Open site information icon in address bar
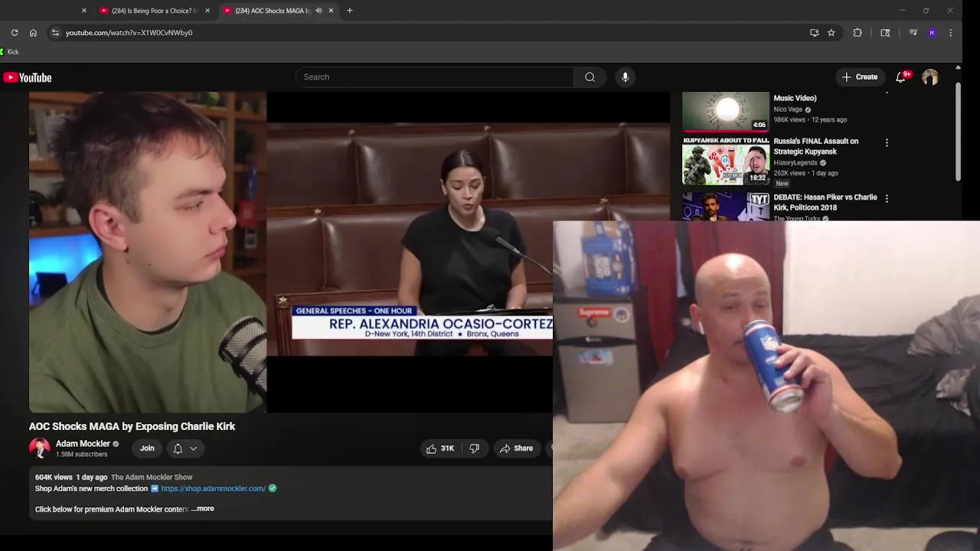The image size is (980, 551). pos(54,33)
